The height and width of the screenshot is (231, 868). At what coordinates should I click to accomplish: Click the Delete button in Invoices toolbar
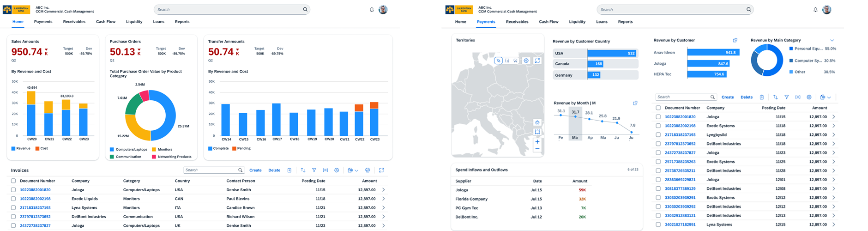274,170
